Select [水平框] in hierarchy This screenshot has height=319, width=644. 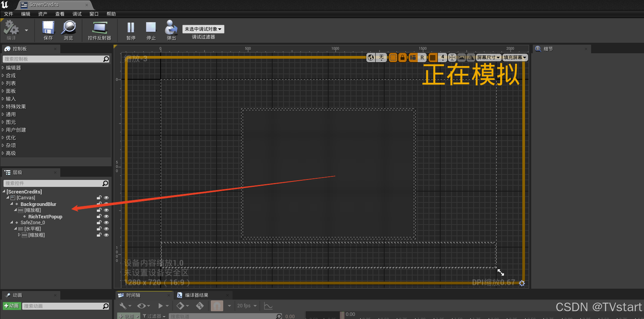click(33, 229)
